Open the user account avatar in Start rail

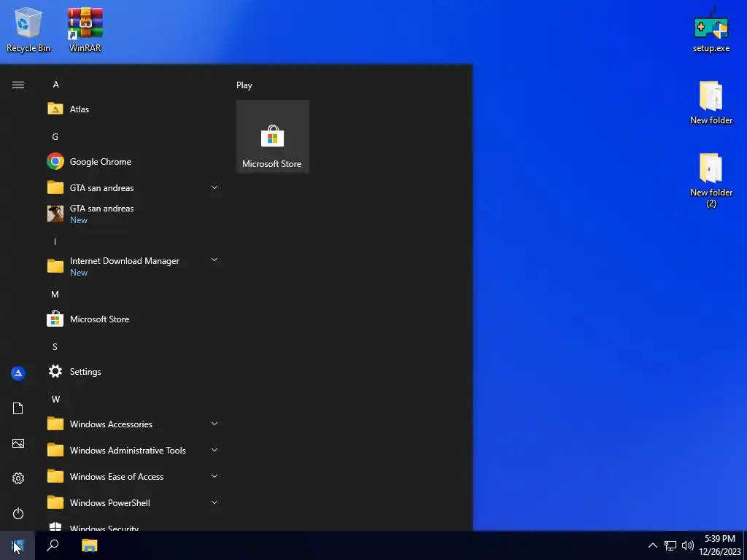[18, 373]
